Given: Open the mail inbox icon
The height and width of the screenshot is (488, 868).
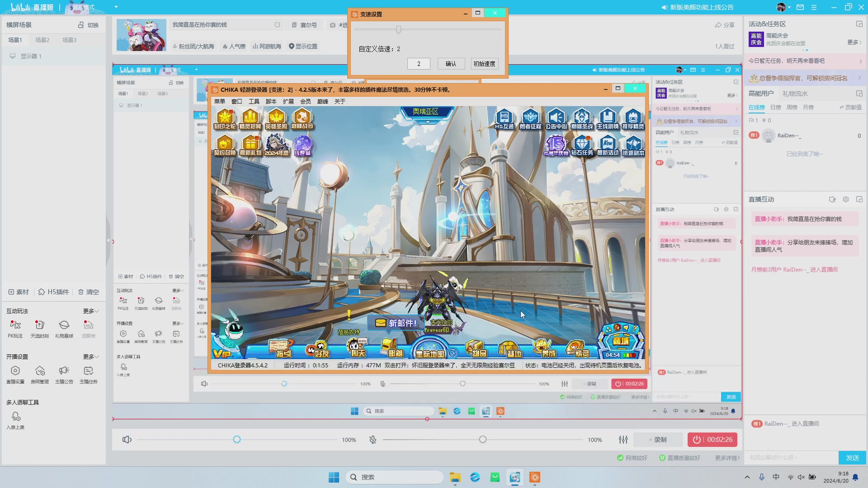Looking at the screenshot, I should [800, 7].
